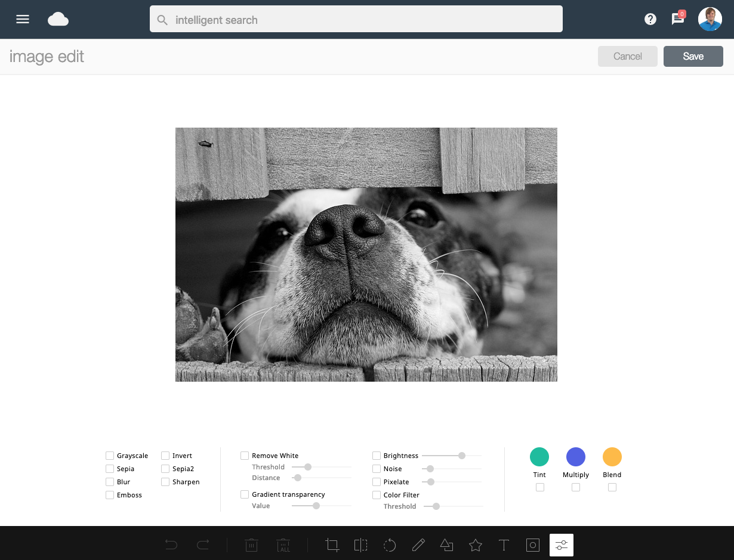Open the hamburger navigation menu

coord(22,19)
